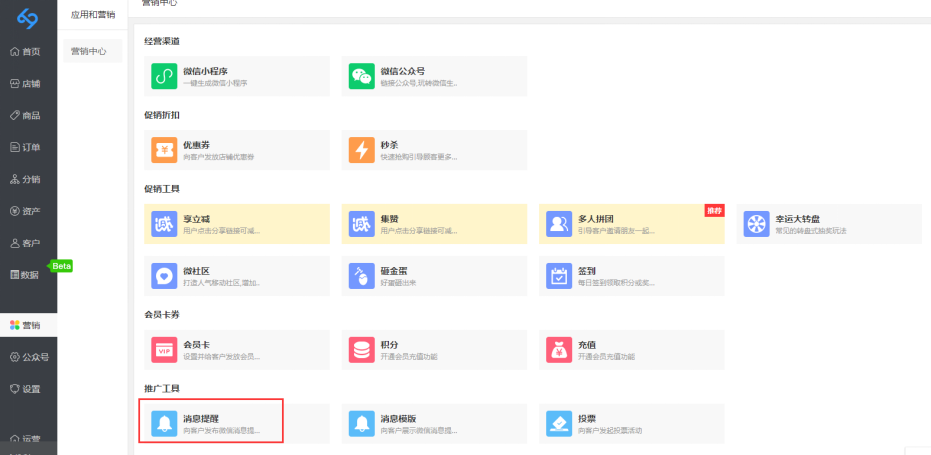Open the check-in (签到) calendar icon
Viewport: 931px width, 455px height.
pyautogui.click(x=559, y=276)
